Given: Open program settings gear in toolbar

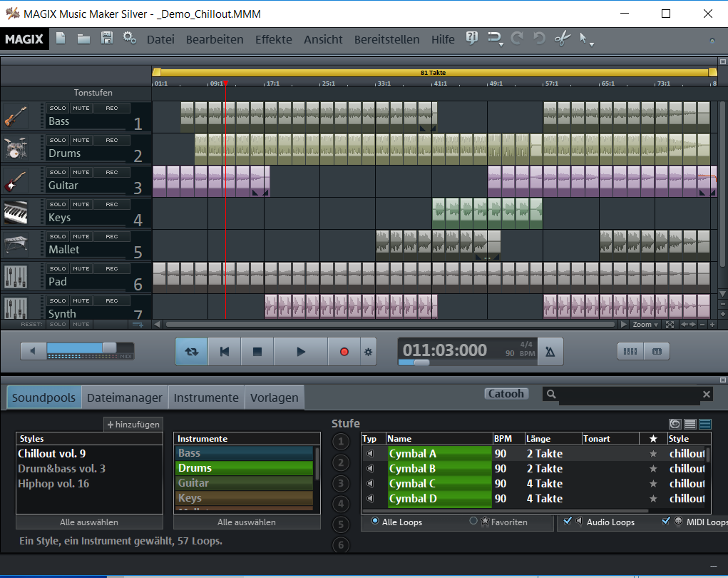Looking at the screenshot, I should coord(130,38).
